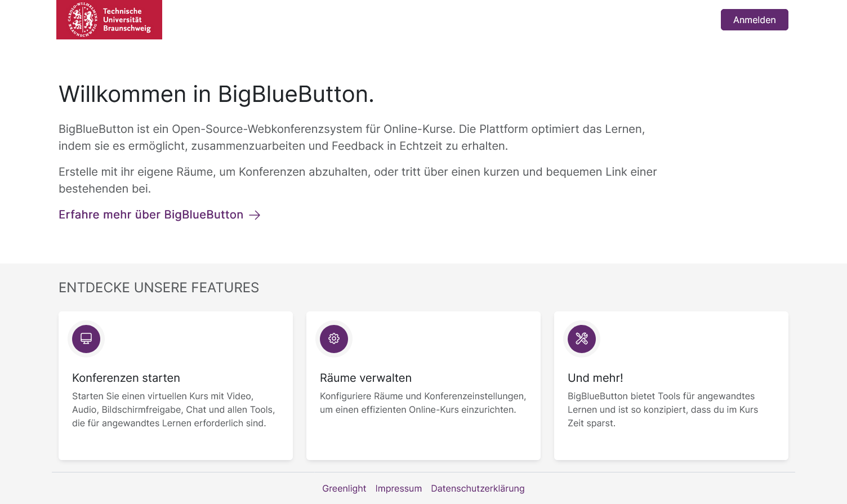Click the Und mehr! card title

pos(595,378)
